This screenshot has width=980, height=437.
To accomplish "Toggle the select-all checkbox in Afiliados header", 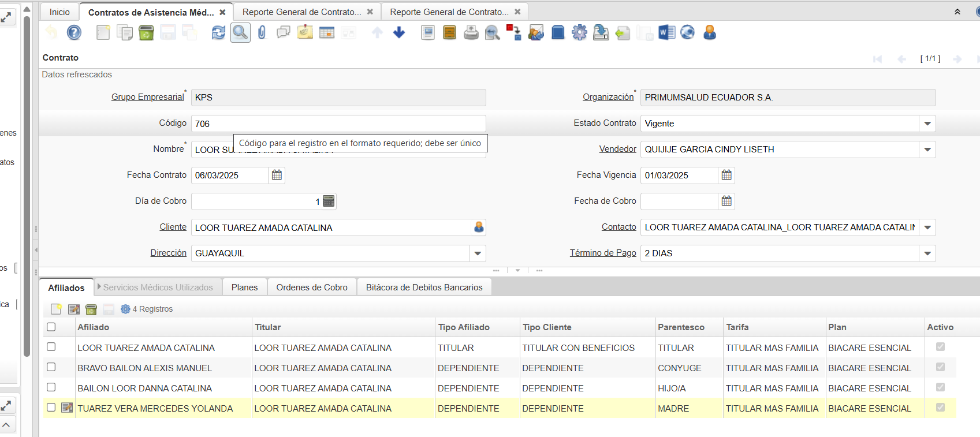I will point(51,327).
